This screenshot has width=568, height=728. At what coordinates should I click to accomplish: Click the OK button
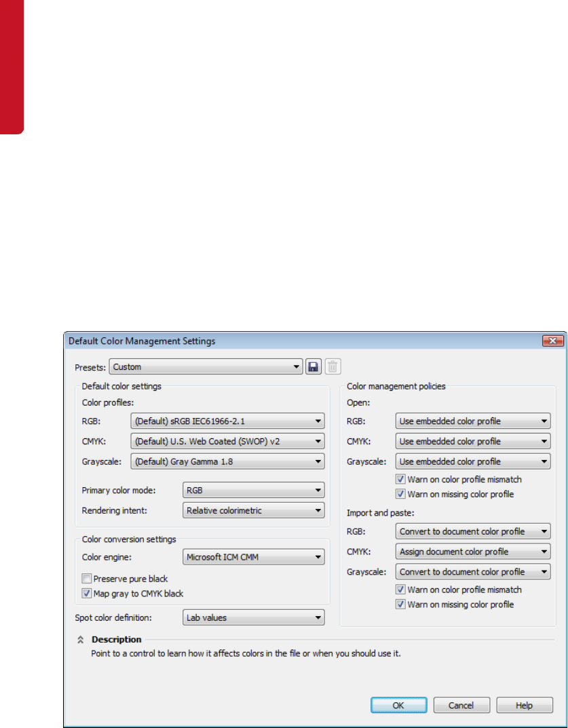(398, 705)
